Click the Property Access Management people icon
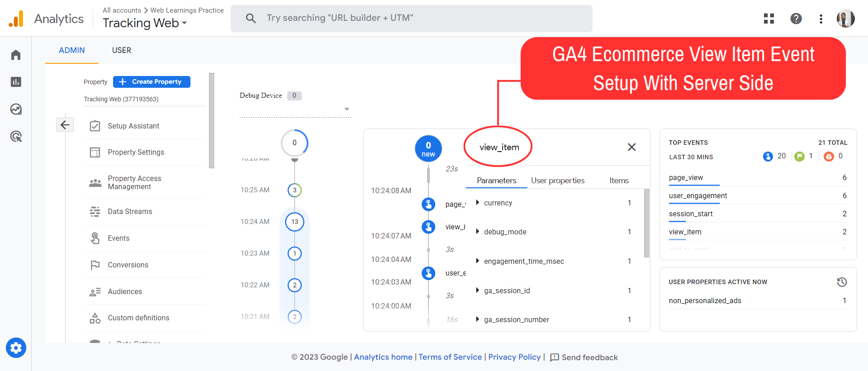The width and height of the screenshot is (868, 371). click(x=95, y=182)
